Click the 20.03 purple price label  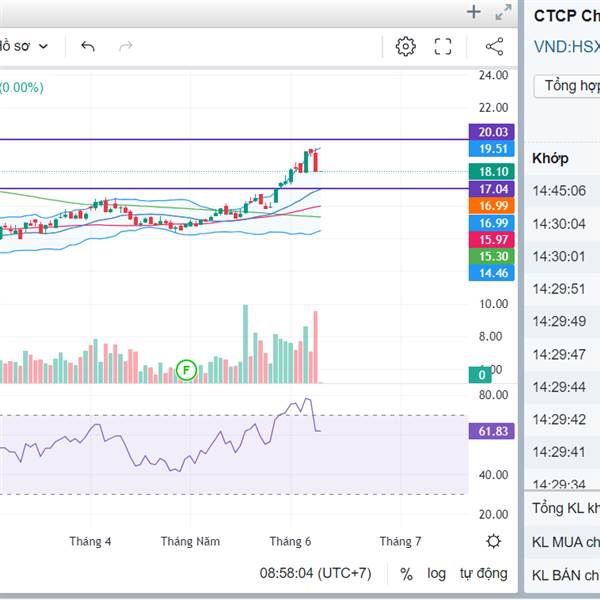(x=493, y=132)
